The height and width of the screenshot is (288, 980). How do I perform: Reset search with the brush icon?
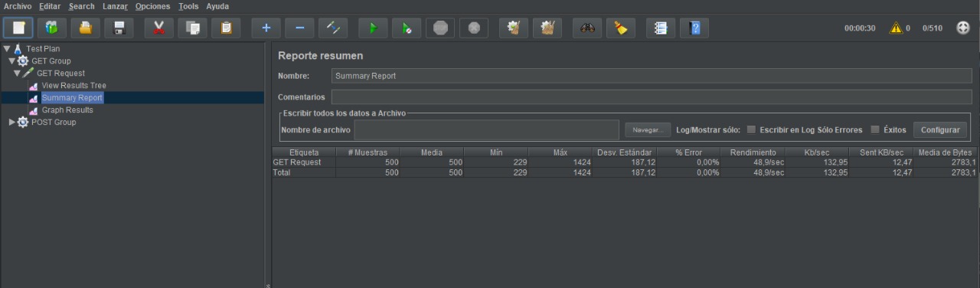pyautogui.click(x=621, y=28)
